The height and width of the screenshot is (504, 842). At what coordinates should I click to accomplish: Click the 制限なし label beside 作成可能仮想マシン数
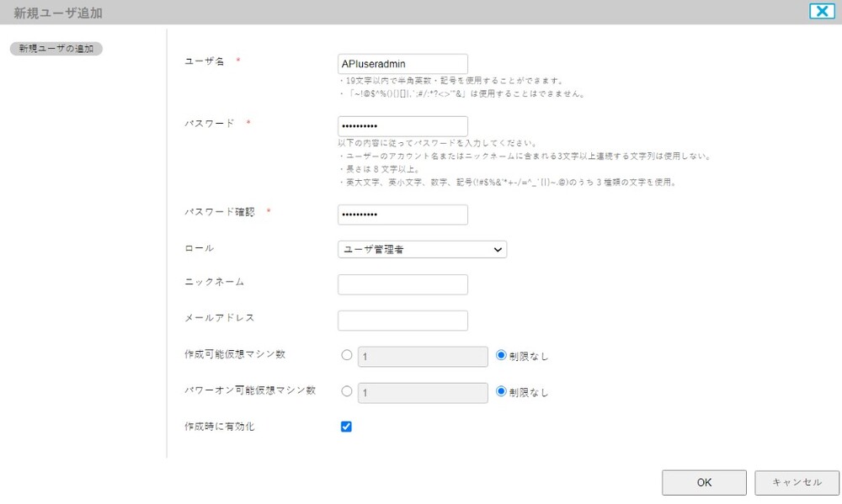529,357
